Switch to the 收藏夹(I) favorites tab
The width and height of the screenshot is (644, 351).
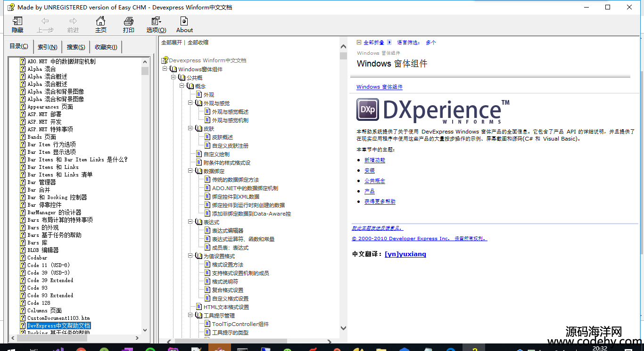[106, 47]
